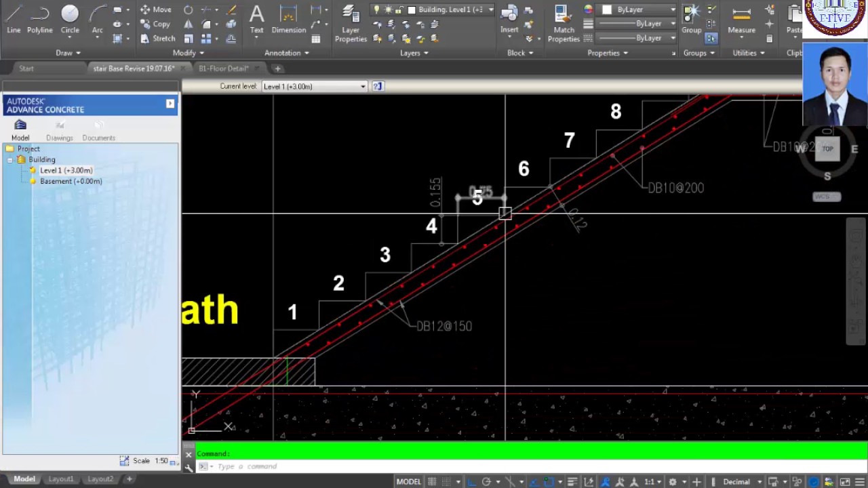
Task: Select Level 1 (+3.00m) in project tree
Action: click(x=66, y=171)
